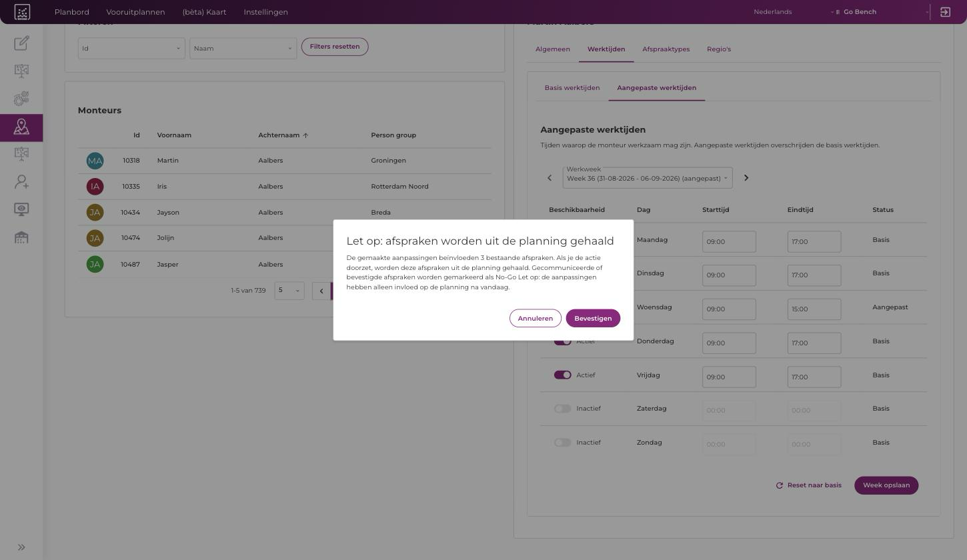967x560 pixels.
Task: Switch to the Afspraaktypes tab
Action: pyautogui.click(x=666, y=49)
